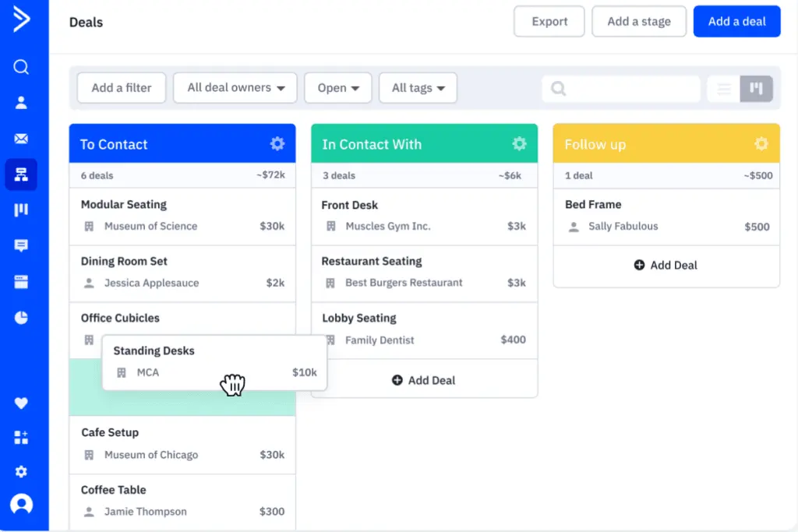Open Settings gear icon in sidebar
The height and width of the screenshot is (532, 798).
click(x=21, y=471)
